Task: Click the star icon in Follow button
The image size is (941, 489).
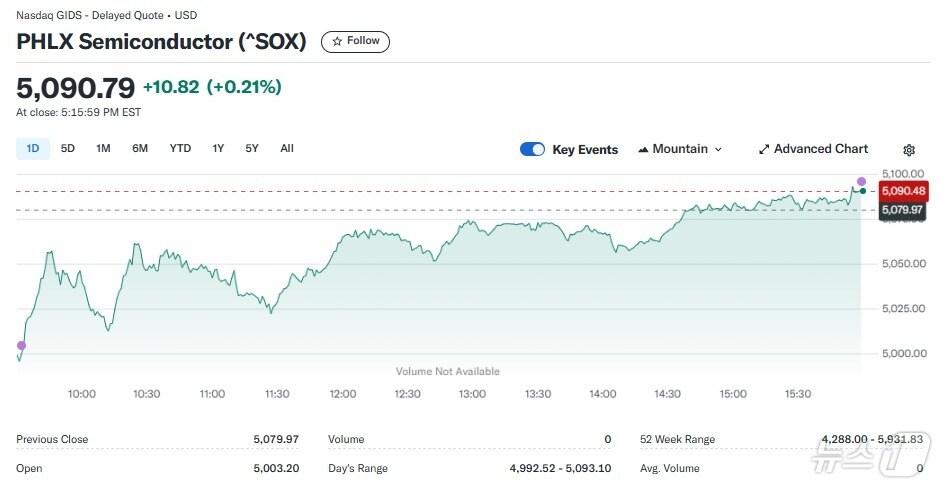Action: point(337,41)
